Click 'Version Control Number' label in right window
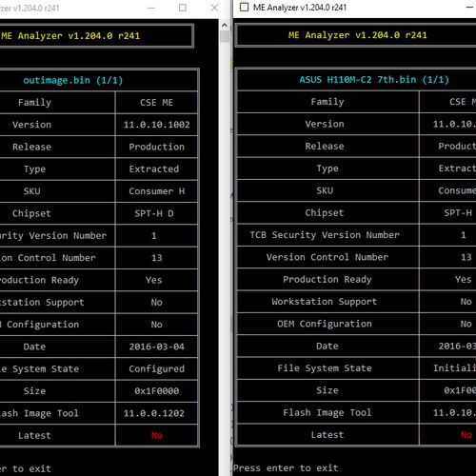This screenshot has width=476, height=476. pyautogui.click(x=327, y=257)
